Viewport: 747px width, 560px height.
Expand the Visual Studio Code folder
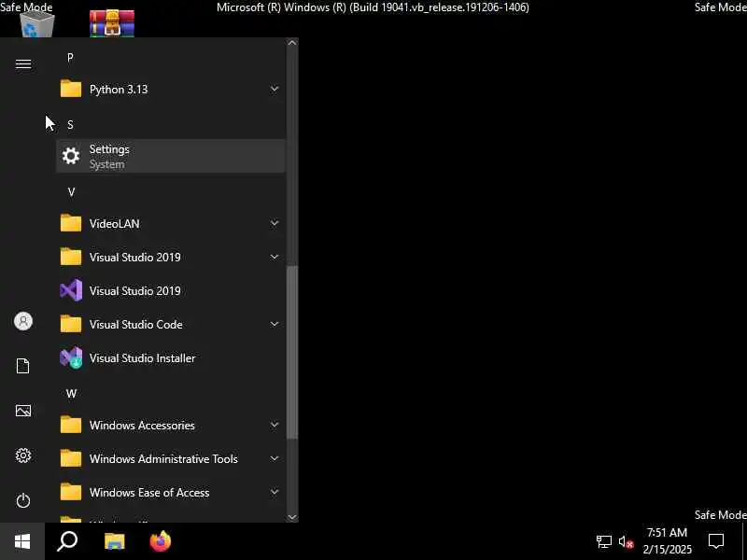click(x=171, y=324)
